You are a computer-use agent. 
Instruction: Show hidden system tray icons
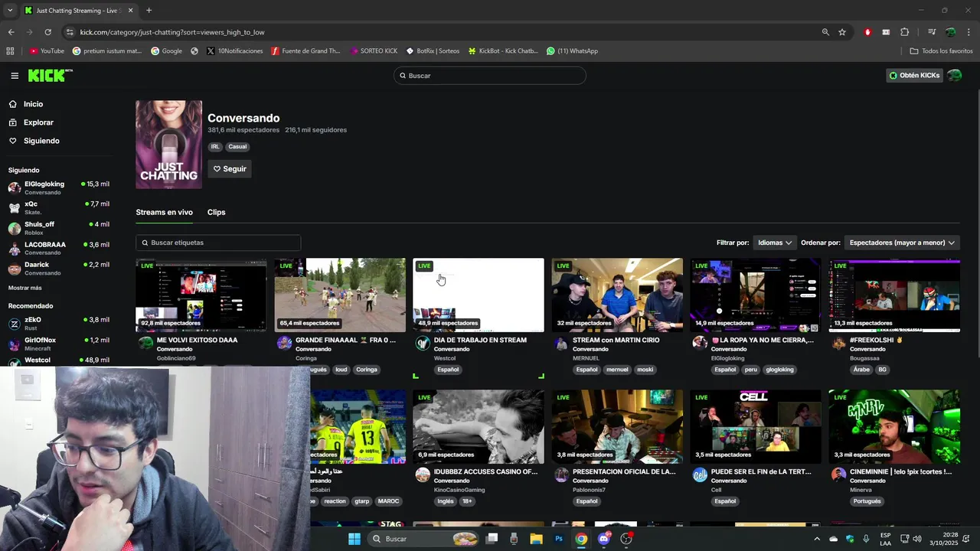point(816,539)
